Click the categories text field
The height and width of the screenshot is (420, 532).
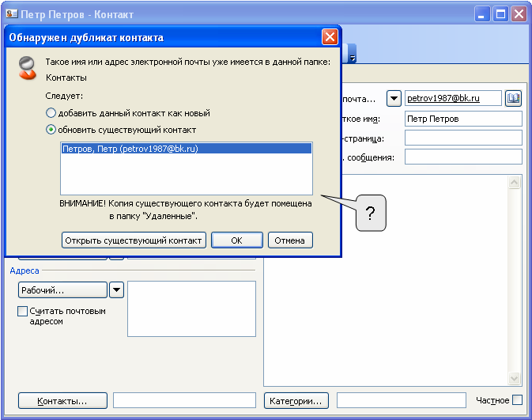[x=402, y=401]
